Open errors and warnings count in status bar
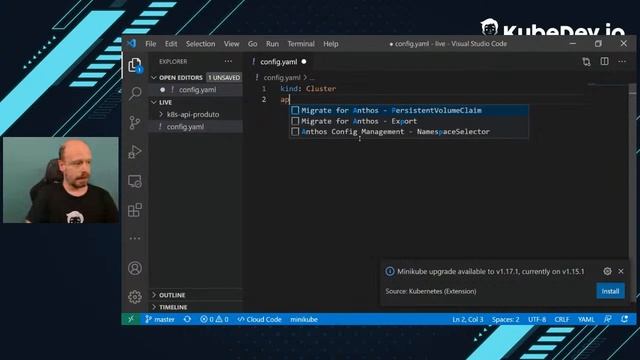 pyautogui.click(x=214, y=319)
